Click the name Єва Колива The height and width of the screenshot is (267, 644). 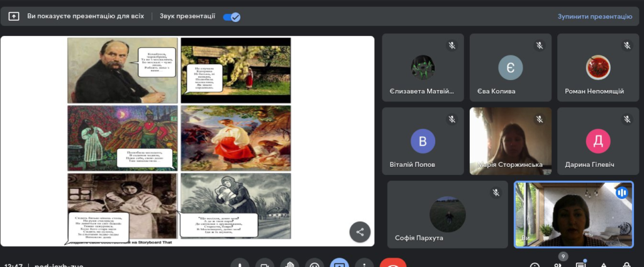[x=496, y=91]
